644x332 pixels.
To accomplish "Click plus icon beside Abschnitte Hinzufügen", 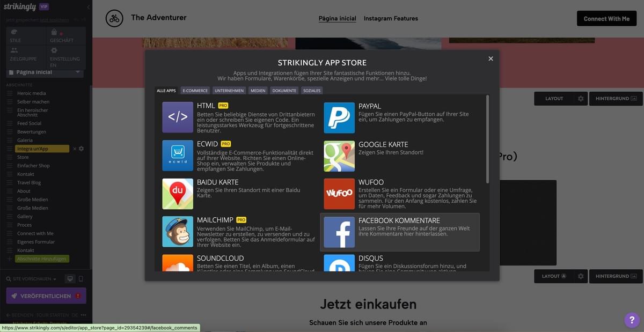I will [10, 259].
